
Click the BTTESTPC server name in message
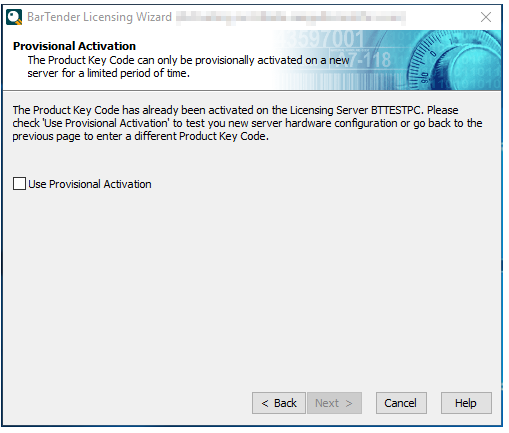[x=395, y=110]
